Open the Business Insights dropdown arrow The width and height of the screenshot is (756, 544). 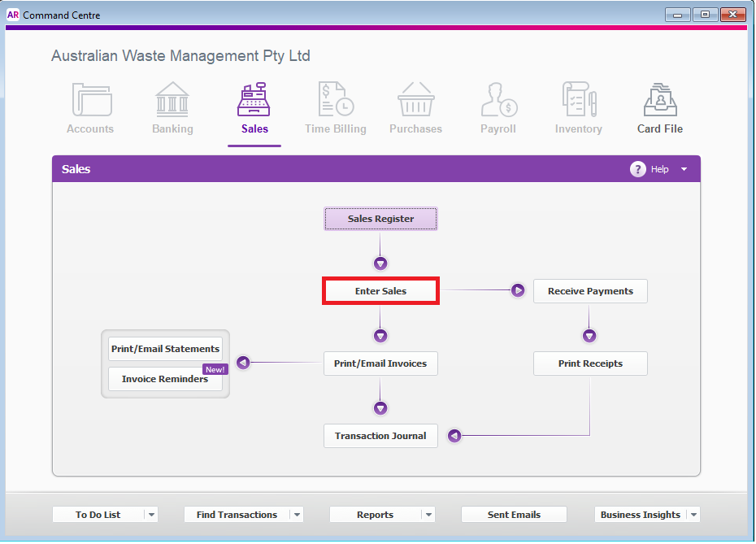point(693,515)
